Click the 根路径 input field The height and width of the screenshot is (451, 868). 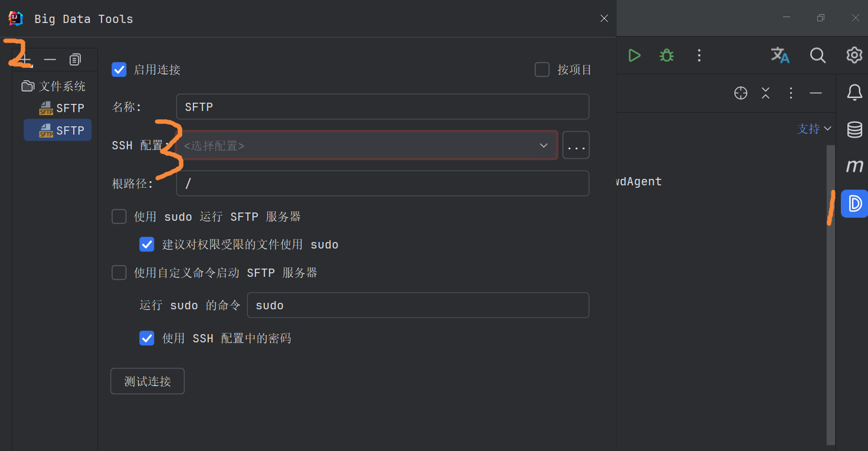click(382, 184)
